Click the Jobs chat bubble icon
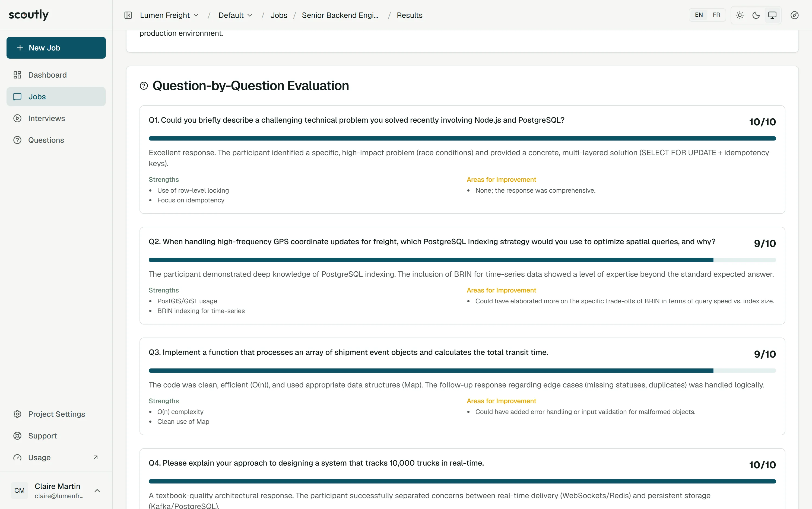 [x=17, y=97]
